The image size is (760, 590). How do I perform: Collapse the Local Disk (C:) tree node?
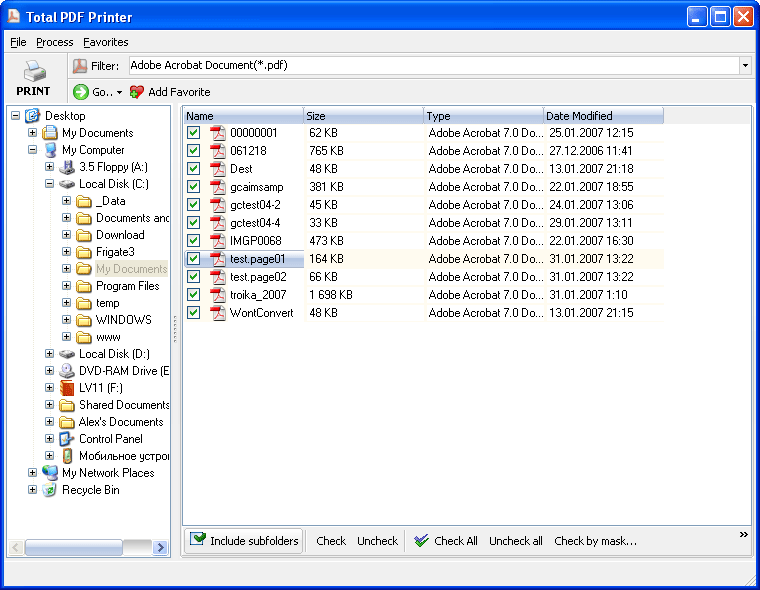pyautogui.click(x=50, y=184)
